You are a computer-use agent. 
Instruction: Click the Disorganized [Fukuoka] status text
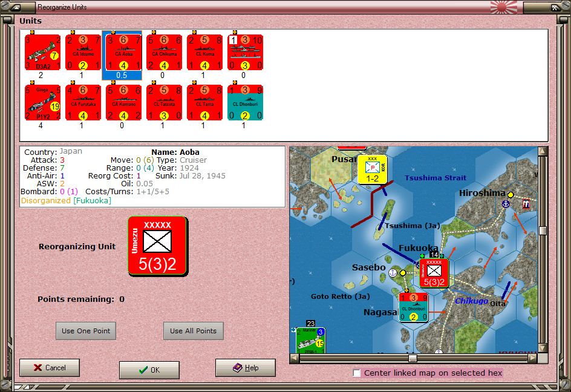point(66,201)
